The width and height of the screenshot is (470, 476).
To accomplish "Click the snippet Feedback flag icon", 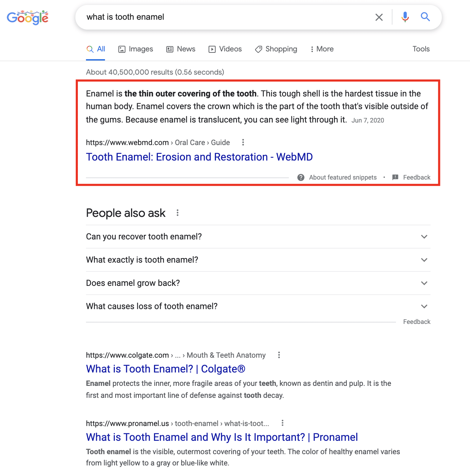I will click(x=395, y=177).
